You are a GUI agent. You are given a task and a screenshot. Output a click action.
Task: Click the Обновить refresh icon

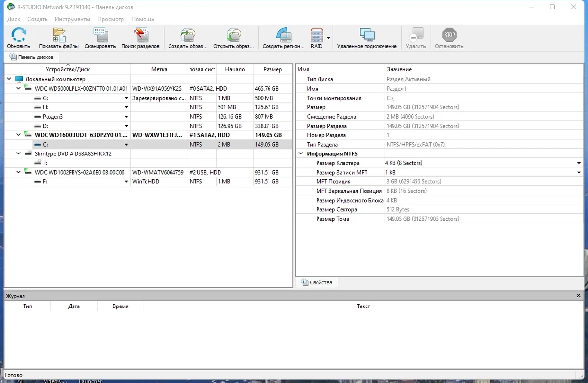(19, 35)
